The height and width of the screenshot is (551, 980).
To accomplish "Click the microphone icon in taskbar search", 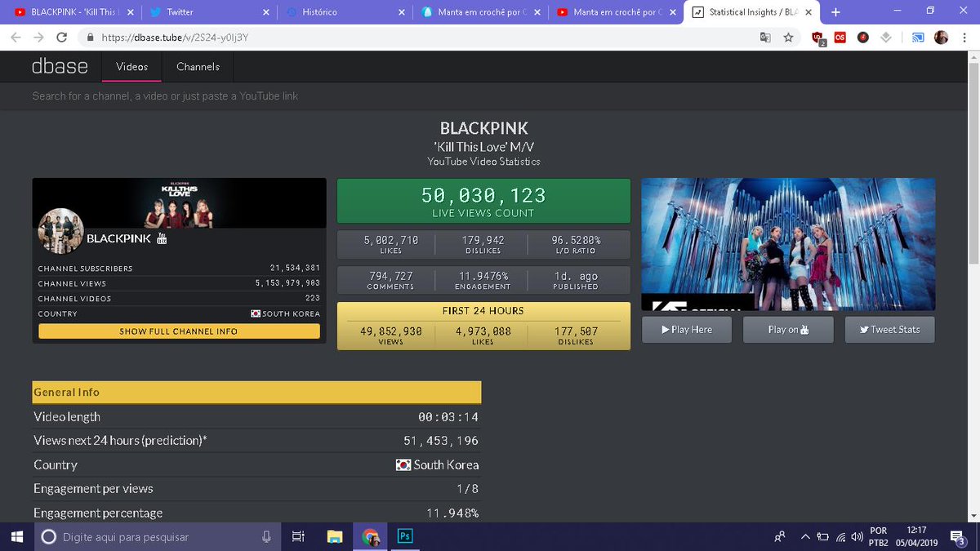I will tap(266, 536).
